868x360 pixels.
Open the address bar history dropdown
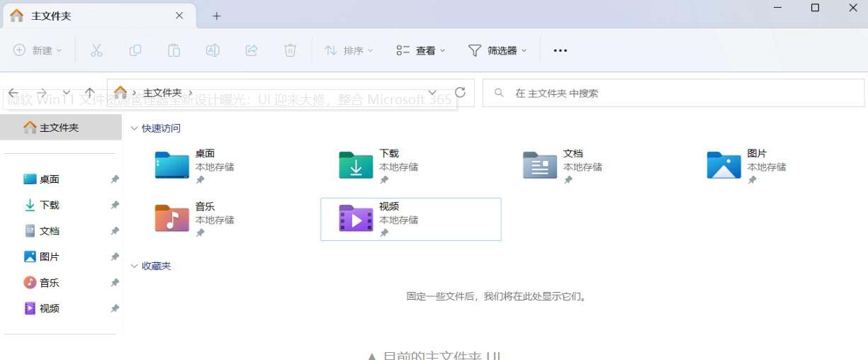click(x=432, y=93)
